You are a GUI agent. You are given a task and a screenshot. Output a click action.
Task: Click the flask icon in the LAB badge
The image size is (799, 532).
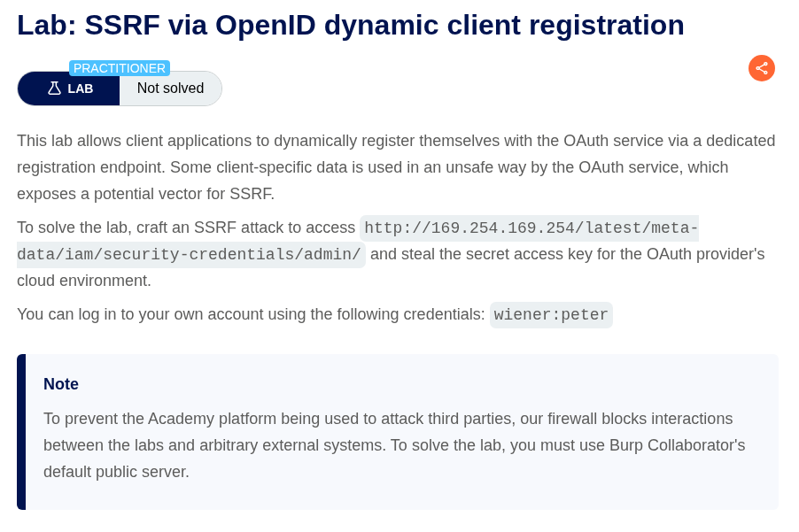point(54,89)
